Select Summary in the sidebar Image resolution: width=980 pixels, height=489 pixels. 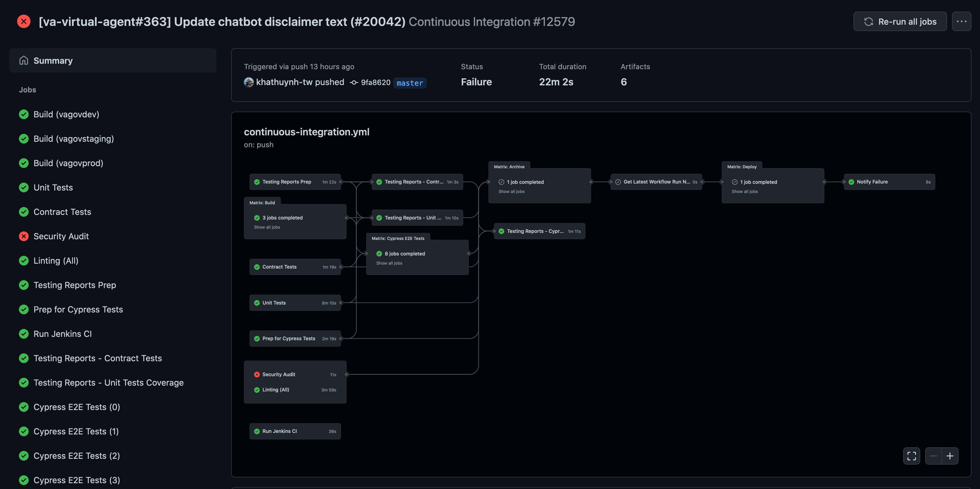tap(53, 60)
